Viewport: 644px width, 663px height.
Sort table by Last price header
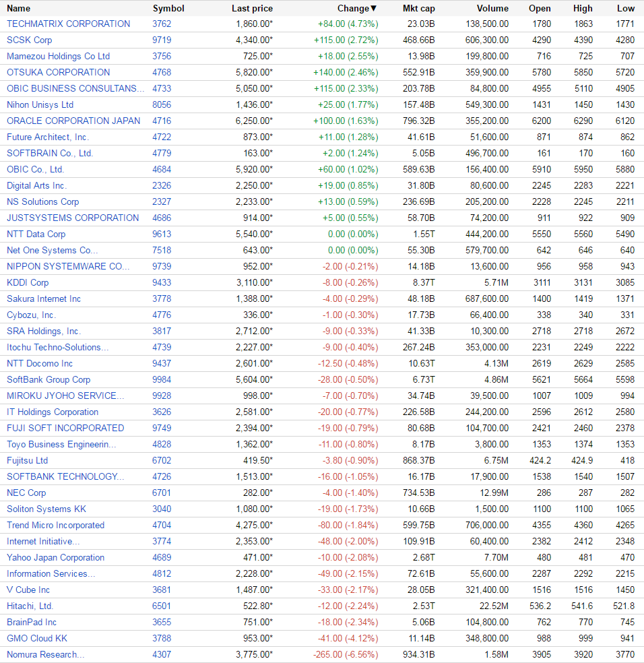(x=252, y=9)
